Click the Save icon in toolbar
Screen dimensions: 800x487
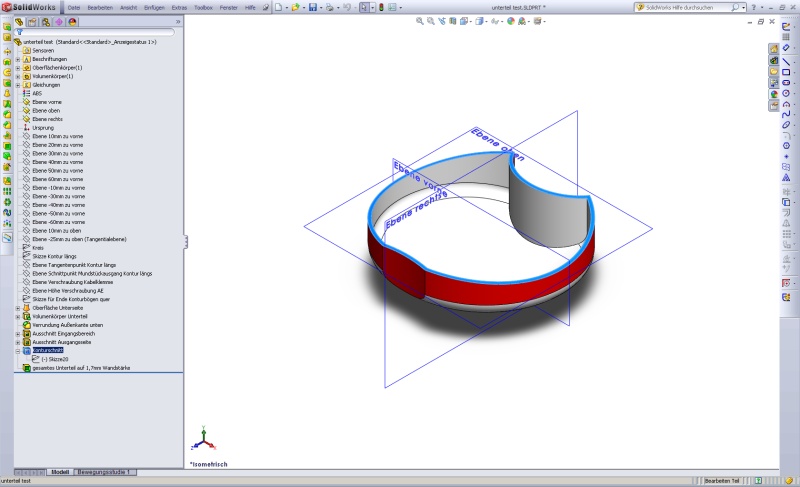[x=312, y=7]
